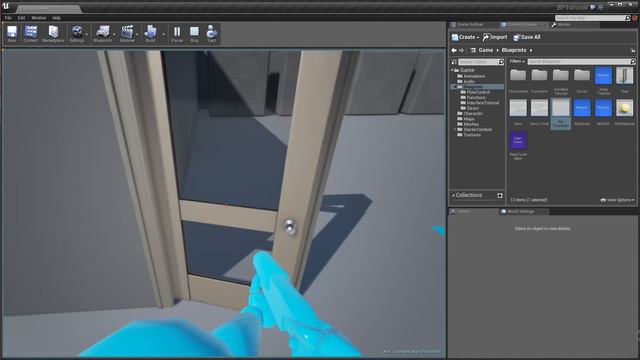Click the Settings toolbar icon
Screen dimensions: 640x360
coord(76,33)
